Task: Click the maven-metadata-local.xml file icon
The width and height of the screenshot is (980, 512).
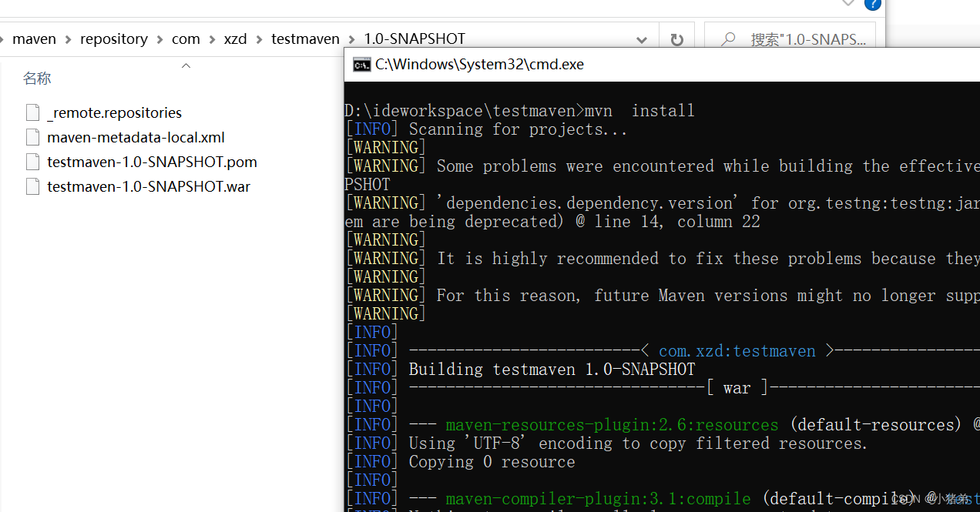Action: click(32, 137)
